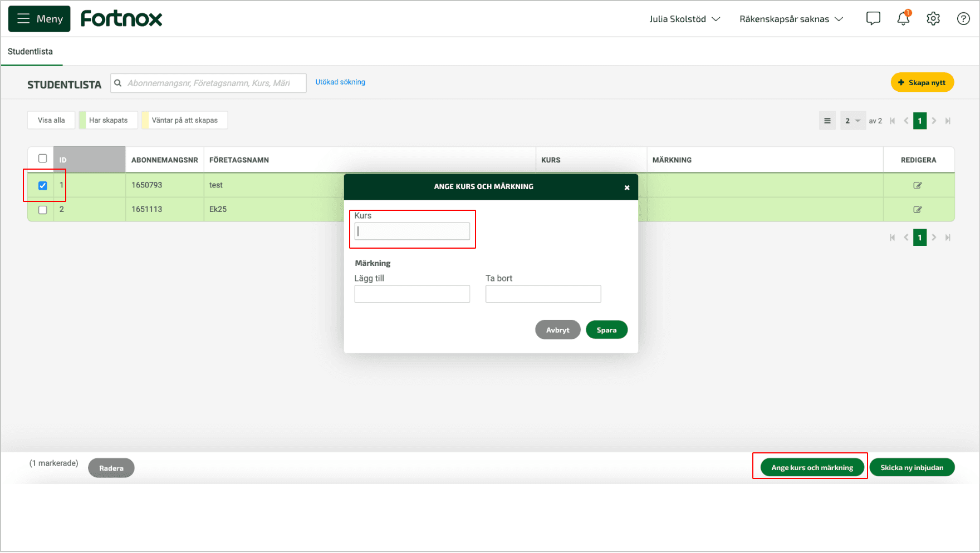Click into the Lägg till input field
Viewport: 980px width, 553px height.
(412, 294)
